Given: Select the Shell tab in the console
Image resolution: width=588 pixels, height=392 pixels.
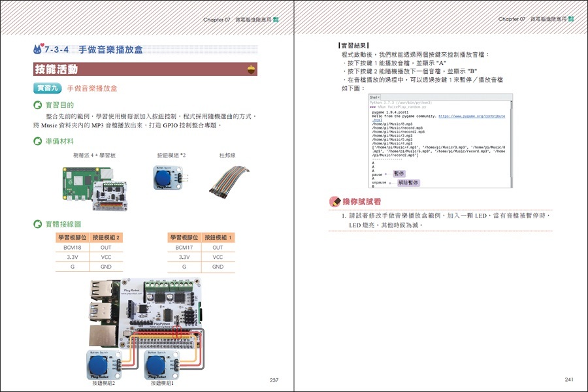Looking at the screenshot, I should coord(374,97).
